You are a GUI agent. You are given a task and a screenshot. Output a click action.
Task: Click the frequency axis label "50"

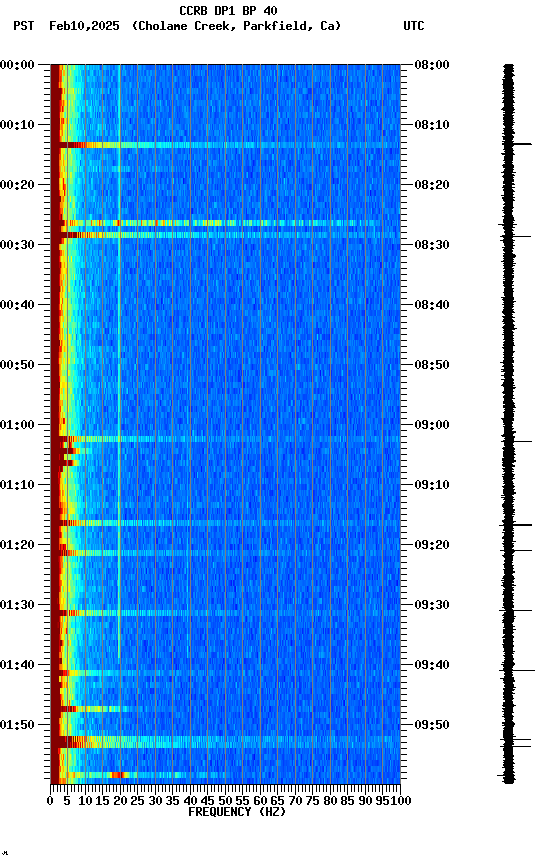tap(225, 801)
